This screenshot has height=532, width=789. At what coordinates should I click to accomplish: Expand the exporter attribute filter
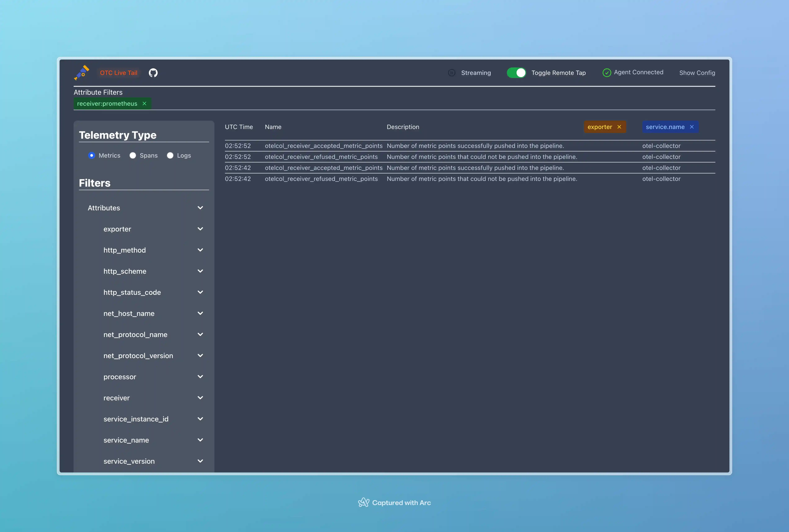pyautogui.click(x=200, y=229)
